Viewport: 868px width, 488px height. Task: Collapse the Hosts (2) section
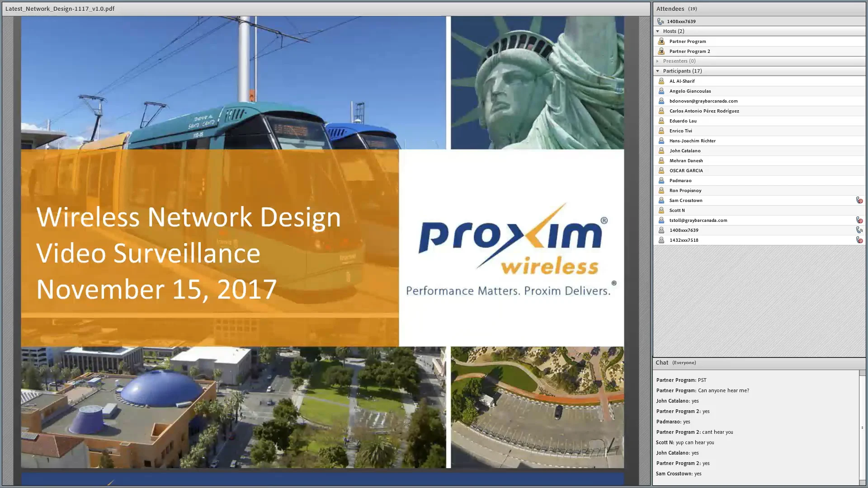pyautogui.click(x=658, y=31)
